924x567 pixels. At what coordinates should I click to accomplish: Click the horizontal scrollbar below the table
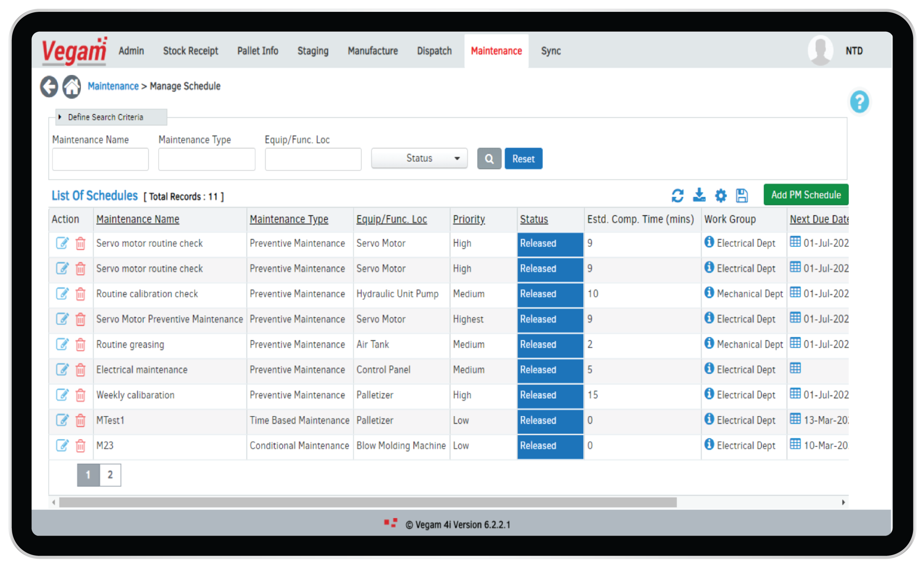coord(367,502)
